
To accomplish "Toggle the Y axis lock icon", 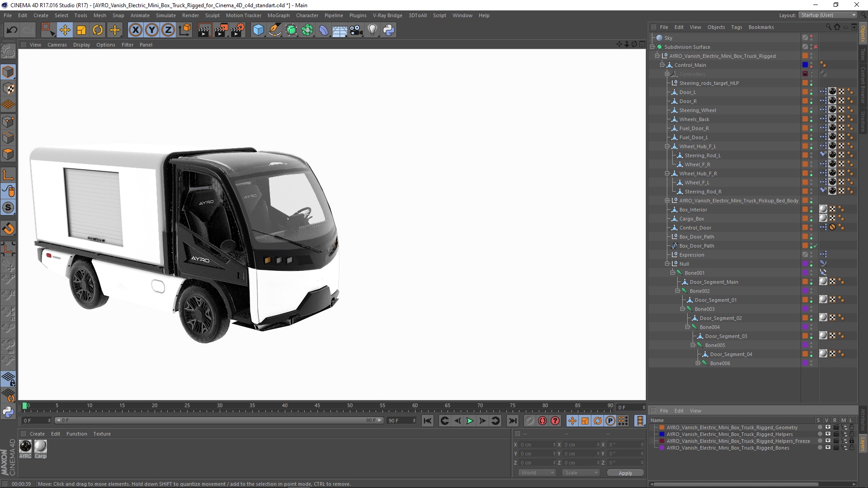I will click(152, 30).
